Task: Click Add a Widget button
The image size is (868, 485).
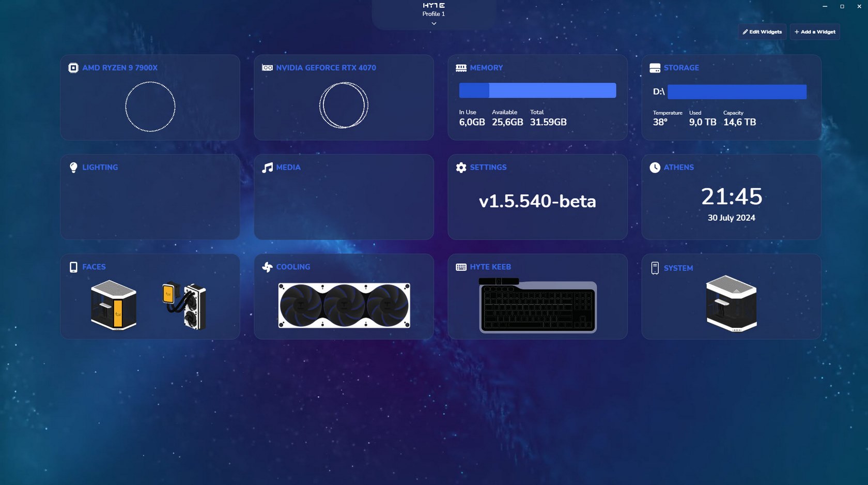Action: (x=815, y=32)
